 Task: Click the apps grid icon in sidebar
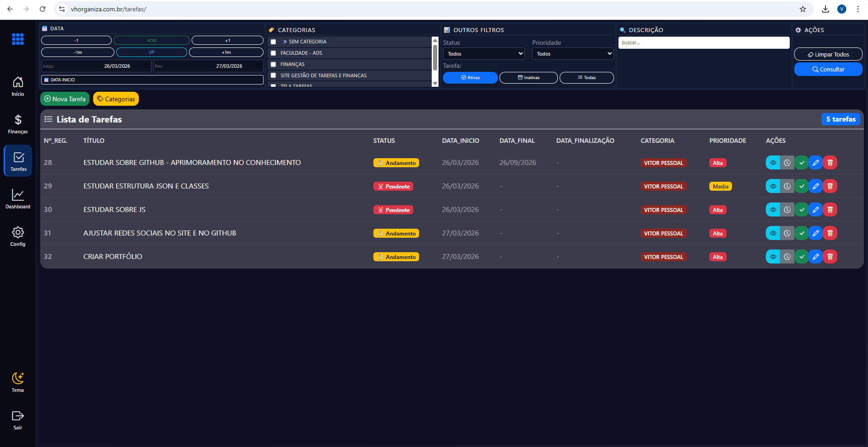click(x=18, y=39)
